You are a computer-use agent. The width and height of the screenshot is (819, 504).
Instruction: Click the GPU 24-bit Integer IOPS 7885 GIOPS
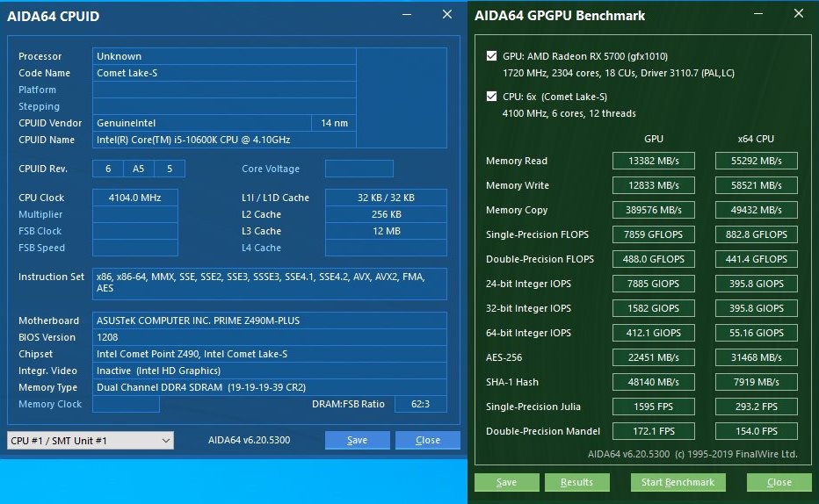click(x=654, y=284)
